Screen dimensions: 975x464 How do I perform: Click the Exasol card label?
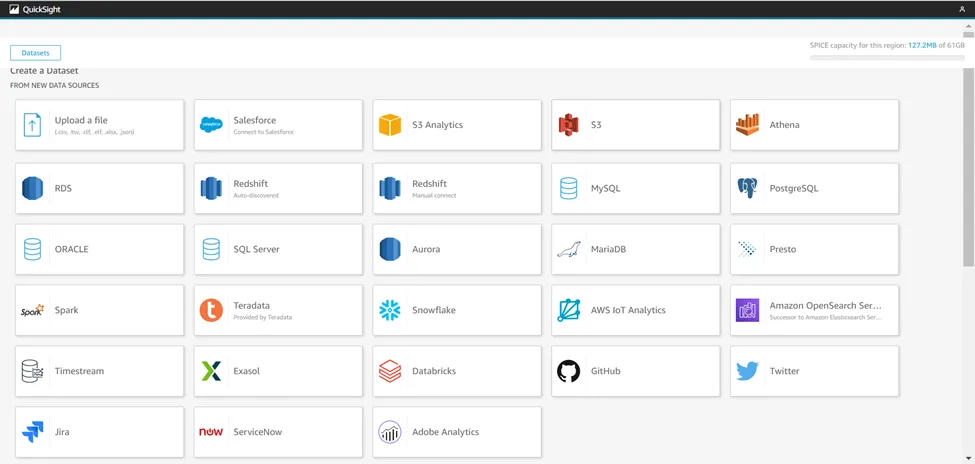coord(247,371)
